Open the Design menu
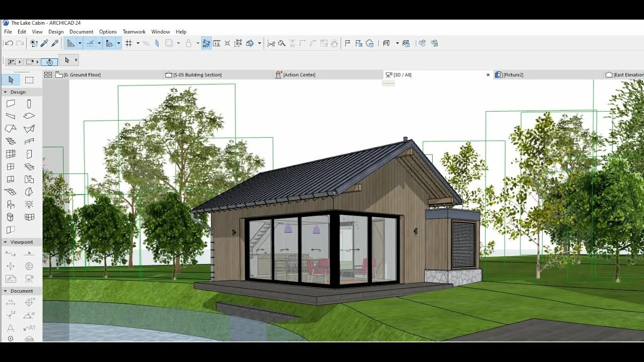 (x=56, y=32)
